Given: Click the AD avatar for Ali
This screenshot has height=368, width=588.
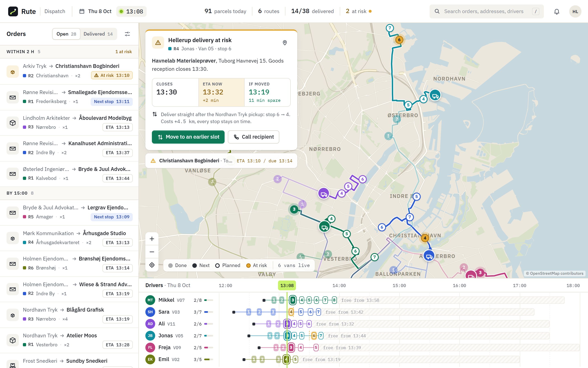Looking at the screenshot, I should [x=150, y=324].
